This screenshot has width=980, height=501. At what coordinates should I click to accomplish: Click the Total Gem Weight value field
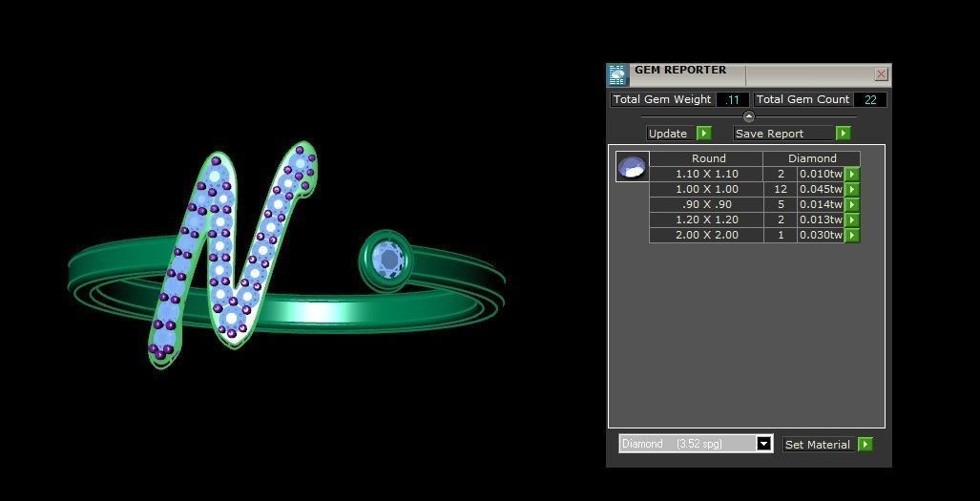(x=733, y=99)
